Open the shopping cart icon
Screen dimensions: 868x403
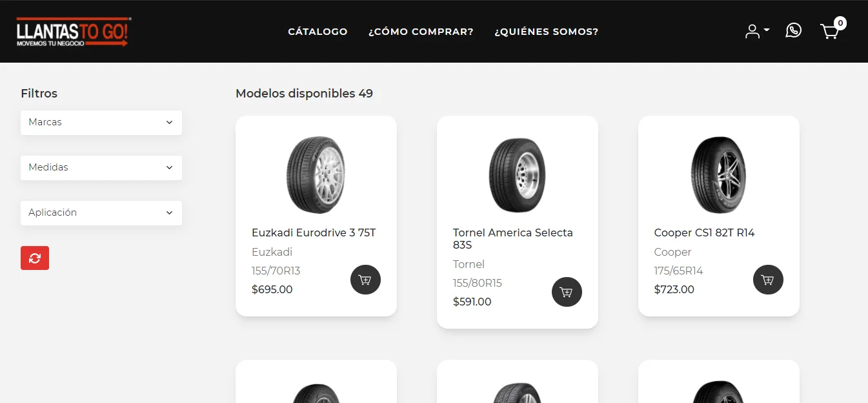coord(830,31)
